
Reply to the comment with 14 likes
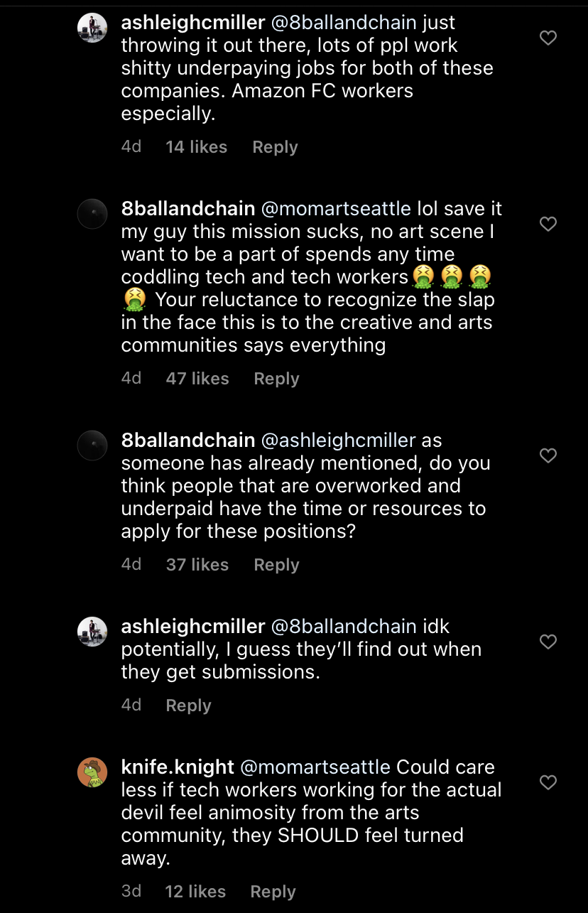pos(275,147)
